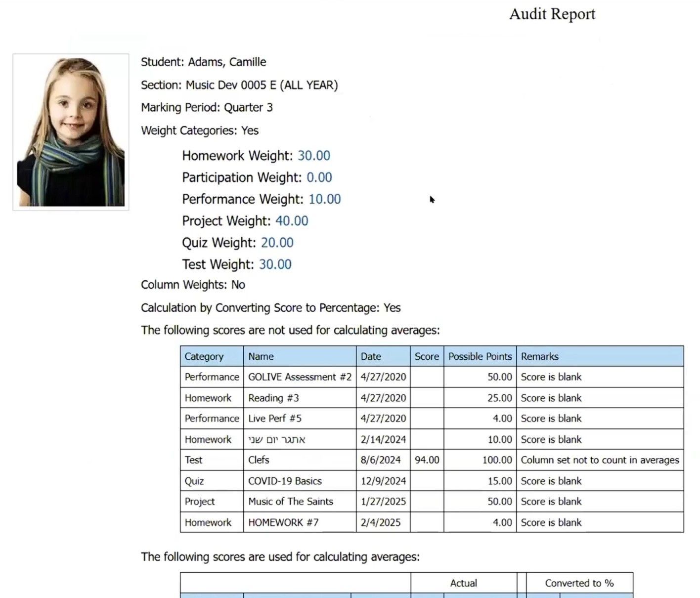Click the Converted to % table header
Viewport: 700px width, 598px height.
click(579, 583)
